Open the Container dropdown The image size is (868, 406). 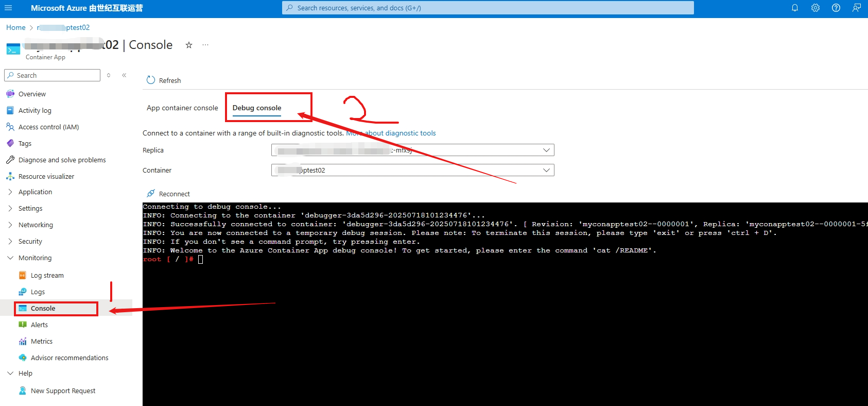[412, 170]
